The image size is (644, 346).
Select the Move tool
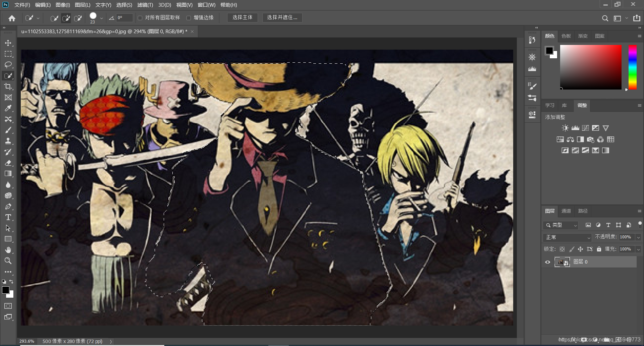8,43
